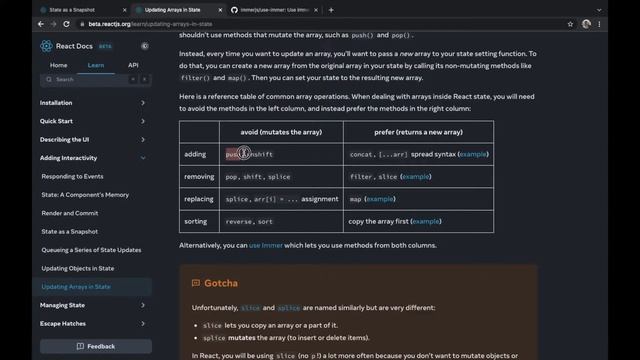Open example link in replacing row

(x=380, y=199)
